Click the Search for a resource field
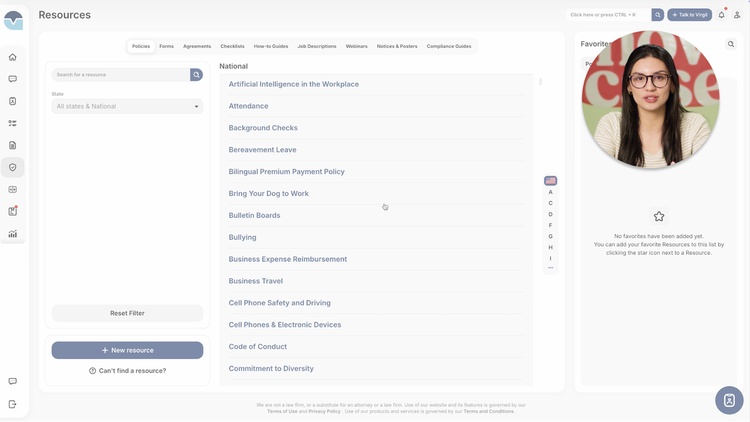Image resolution: width=750 pixels, height=422 pixels. (121, 75)
